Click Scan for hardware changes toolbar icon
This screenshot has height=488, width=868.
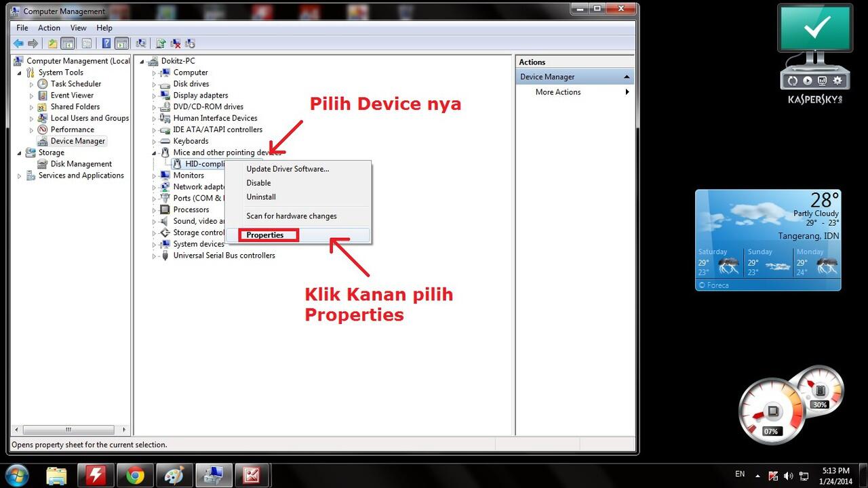pos(141,43)
